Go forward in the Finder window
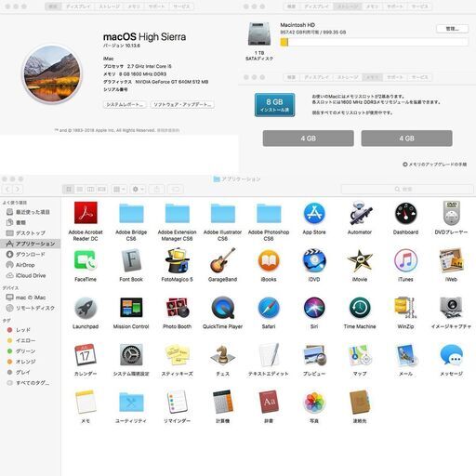The height and width of the screenshot is (476, 476). (x=18, y=189)
